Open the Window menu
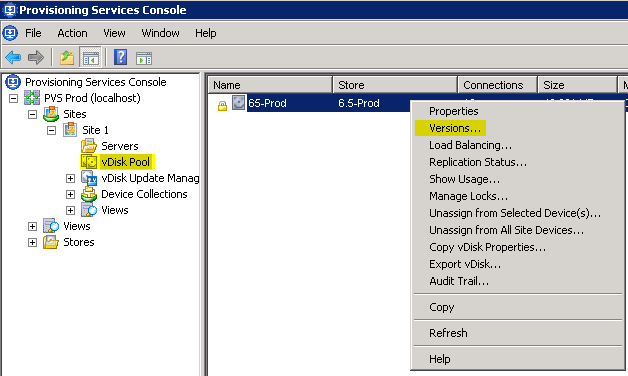The height and width of the screenshot is (376, 628). coord(160,33)
